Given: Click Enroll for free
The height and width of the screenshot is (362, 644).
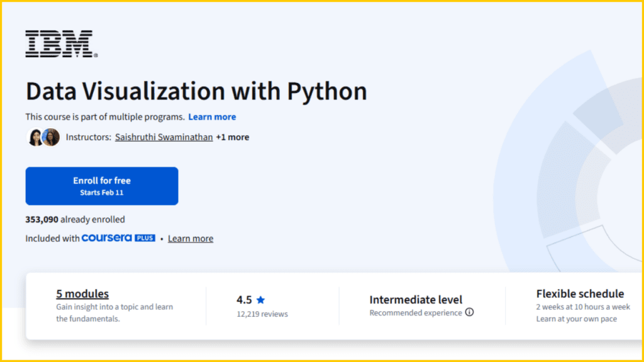Looking at the screenshot, I should (x=101, y=186).
